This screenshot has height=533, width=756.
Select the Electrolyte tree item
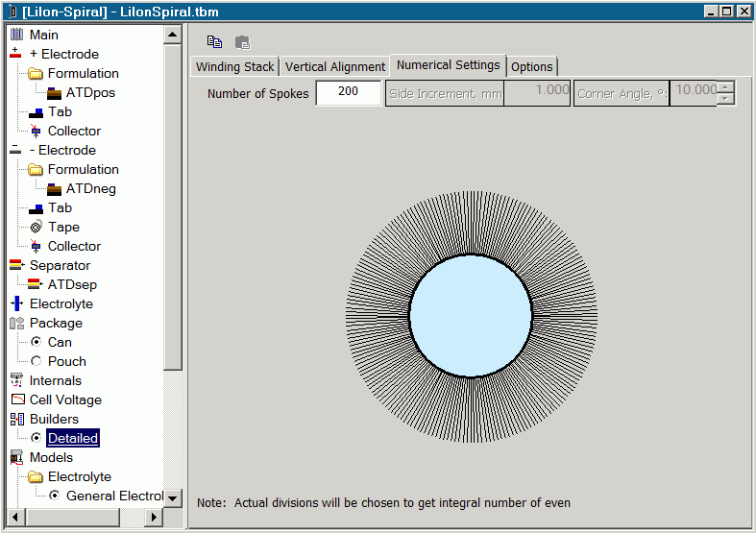coord(61,303)
